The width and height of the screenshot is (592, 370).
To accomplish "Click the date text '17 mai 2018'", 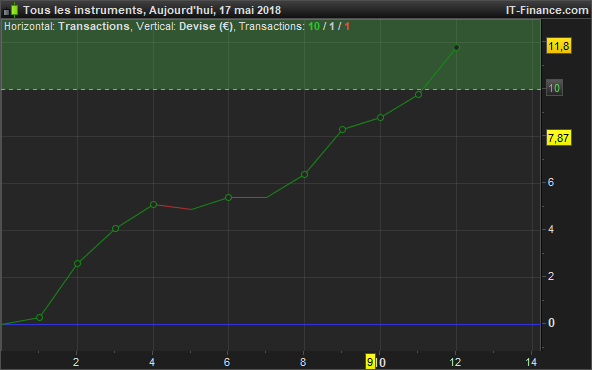I will click(250, 10).
